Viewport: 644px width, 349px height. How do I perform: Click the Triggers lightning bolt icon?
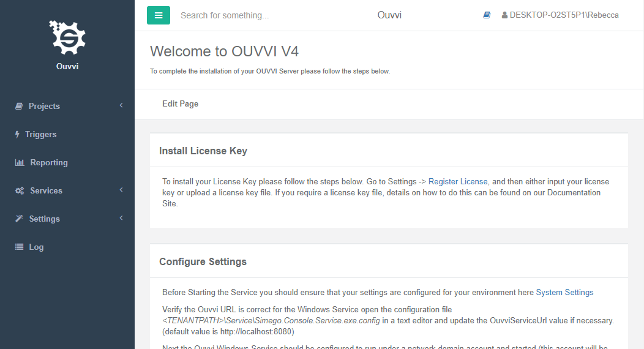(x=17, y=134)
